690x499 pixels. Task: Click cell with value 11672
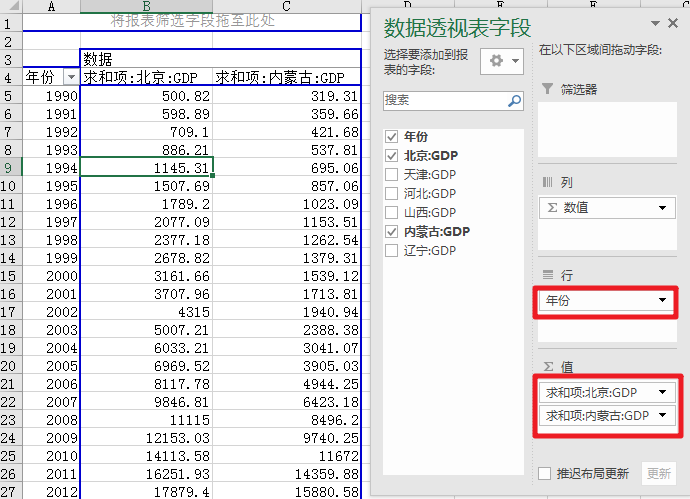coord(286,456)
